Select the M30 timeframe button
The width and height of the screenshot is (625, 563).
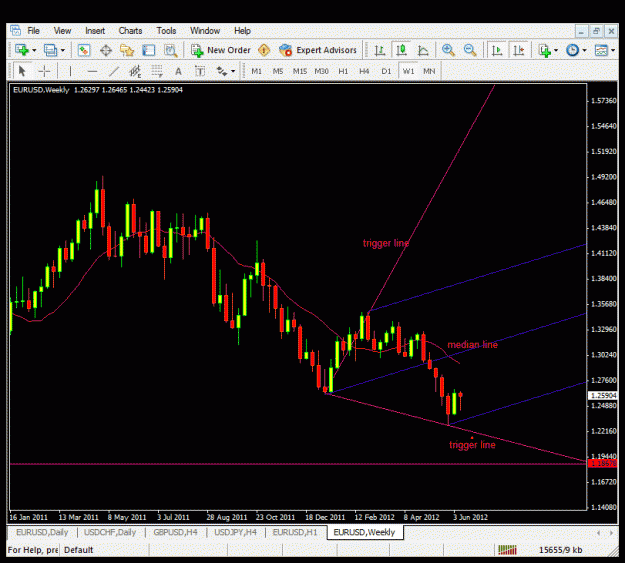(x=321, y=71)
